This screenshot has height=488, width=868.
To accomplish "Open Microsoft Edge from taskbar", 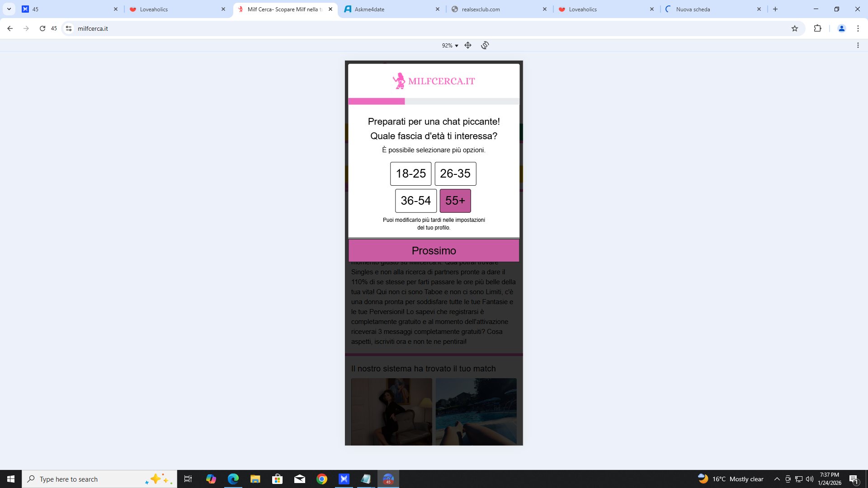I will point(233,479).
